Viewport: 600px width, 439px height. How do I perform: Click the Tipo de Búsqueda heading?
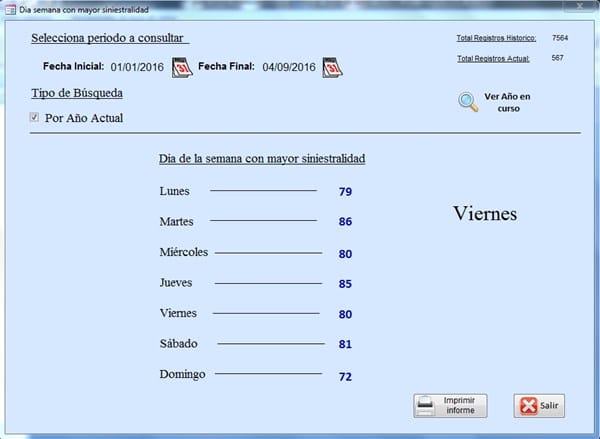pos(77,93)
